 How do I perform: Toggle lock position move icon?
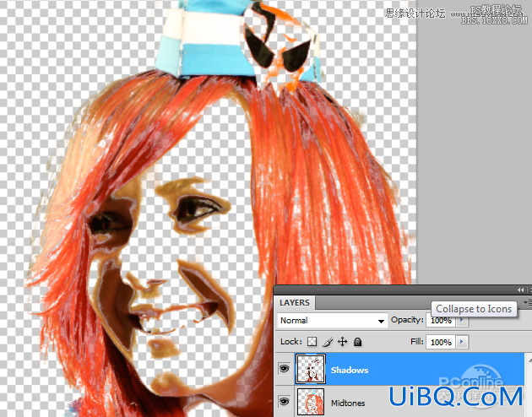pyautogui.click(x=342, y=341)
